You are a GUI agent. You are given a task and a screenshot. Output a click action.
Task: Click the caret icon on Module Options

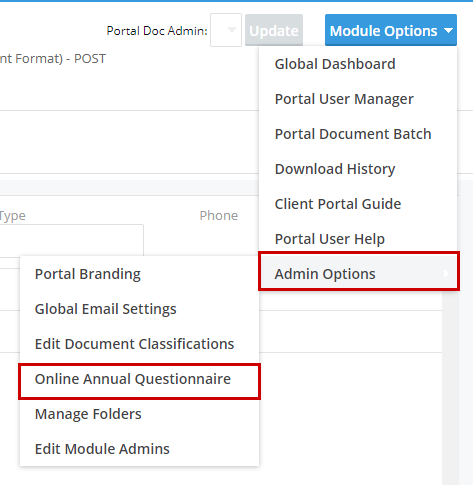pyautogui.click(x=448, y=31)
